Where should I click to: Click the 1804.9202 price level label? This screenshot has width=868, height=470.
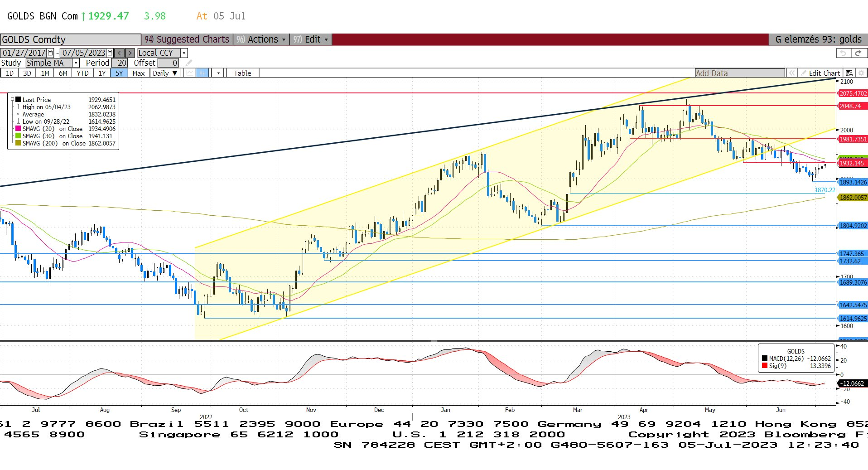tap(853, 226)
